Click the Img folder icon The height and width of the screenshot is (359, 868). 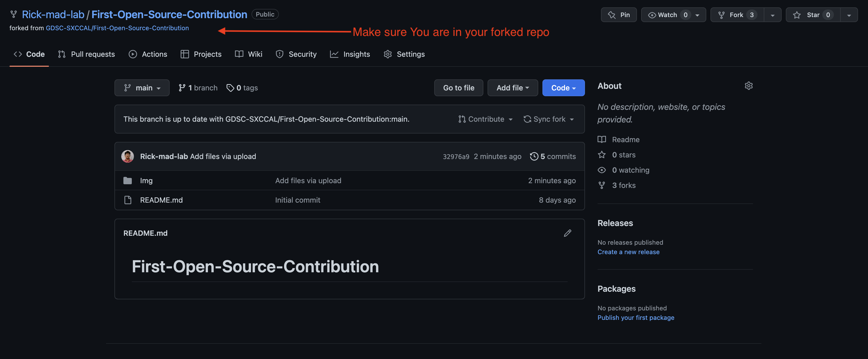(127, 181)
